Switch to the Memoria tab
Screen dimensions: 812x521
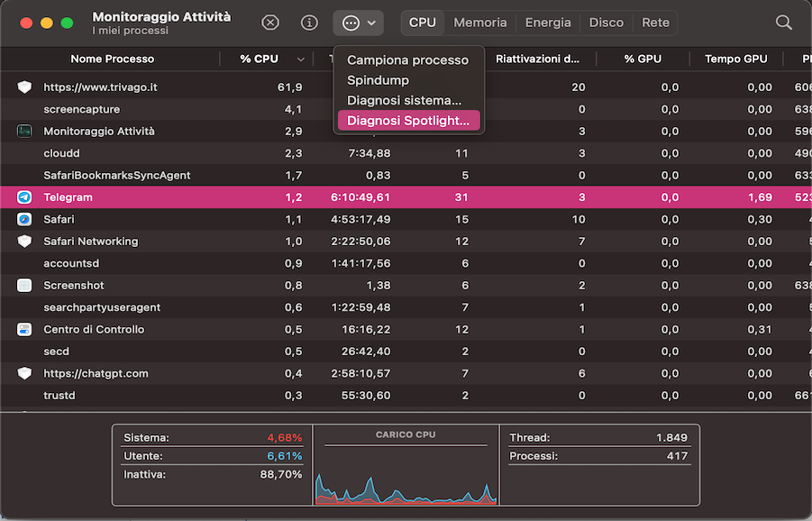(479, 23)
